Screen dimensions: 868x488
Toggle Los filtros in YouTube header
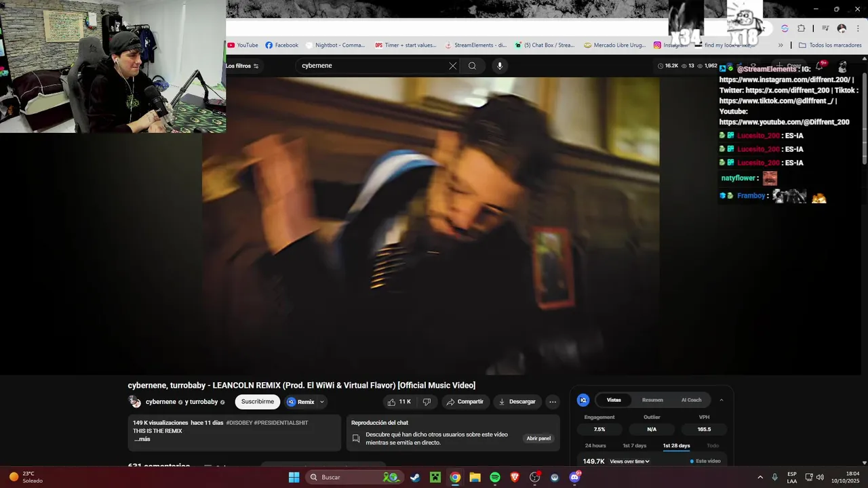(x=243, y=66)
